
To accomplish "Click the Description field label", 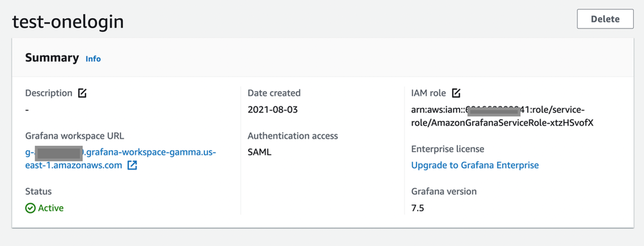I will click(x=48, y=93).
